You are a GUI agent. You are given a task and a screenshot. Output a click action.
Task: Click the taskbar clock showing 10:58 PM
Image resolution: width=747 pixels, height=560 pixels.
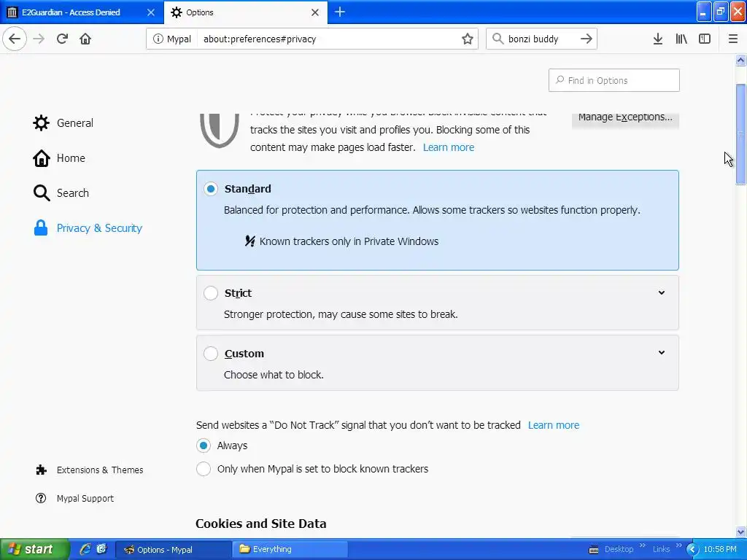click(x=720, y=549)
